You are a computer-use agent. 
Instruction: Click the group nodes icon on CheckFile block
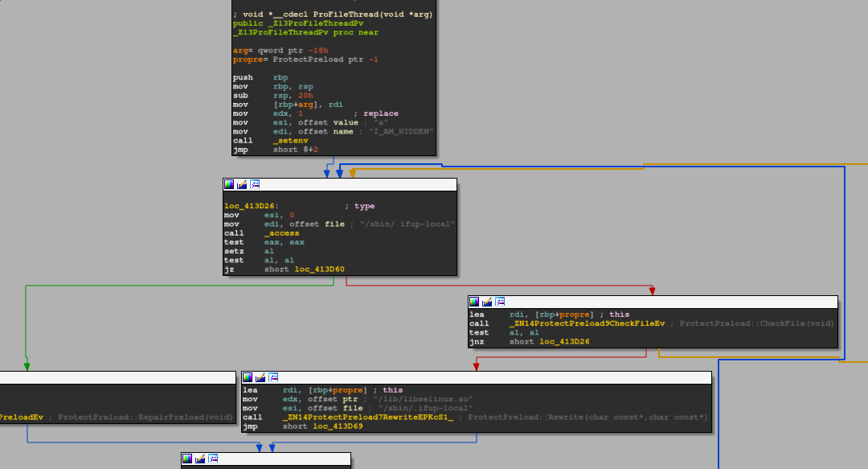pos(500,302)
